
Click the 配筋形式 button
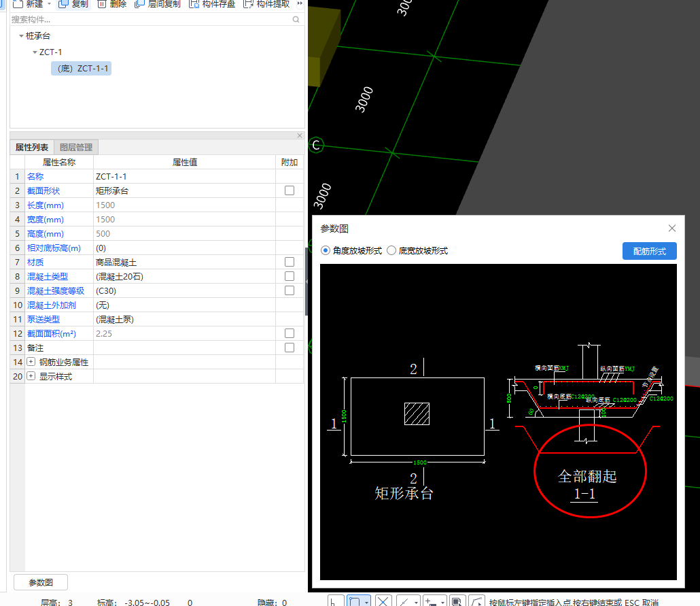coord(650,251)
